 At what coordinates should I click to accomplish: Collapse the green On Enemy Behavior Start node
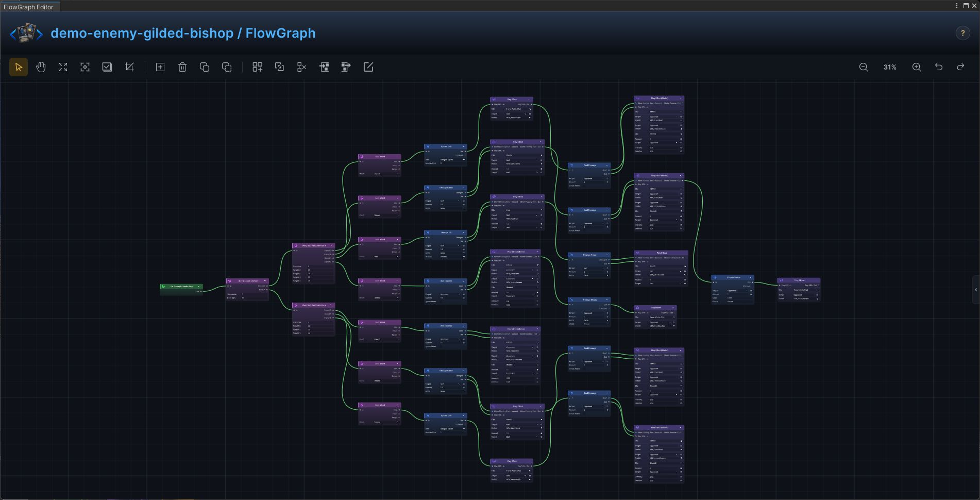point(199,287)
